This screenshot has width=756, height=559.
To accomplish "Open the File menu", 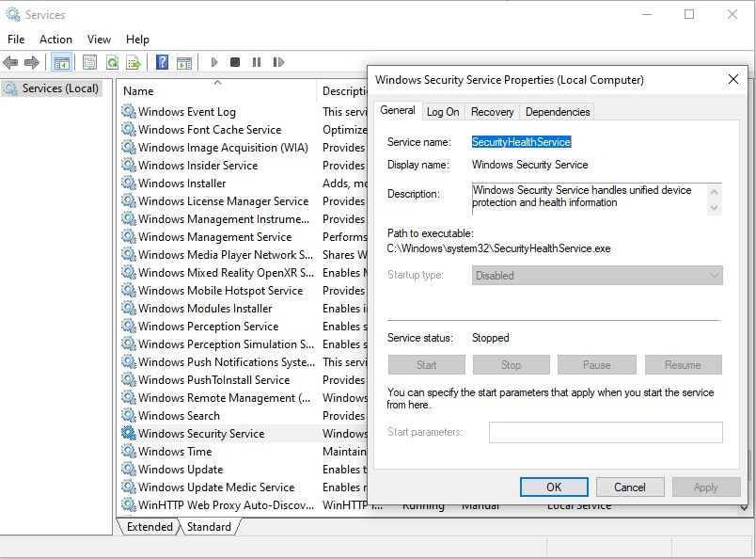I will point(16,40).
